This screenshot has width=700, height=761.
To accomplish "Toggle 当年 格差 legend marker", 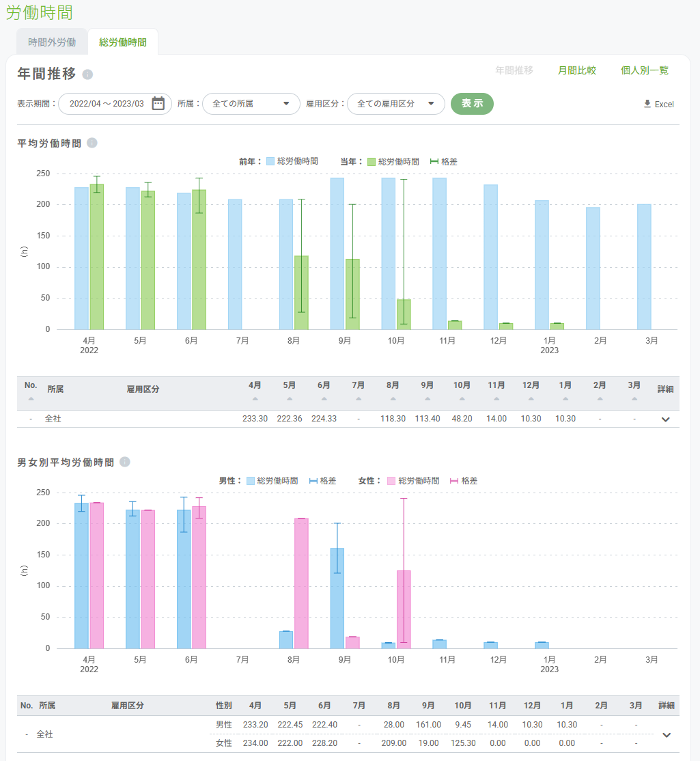I will [x=434, y=162].
